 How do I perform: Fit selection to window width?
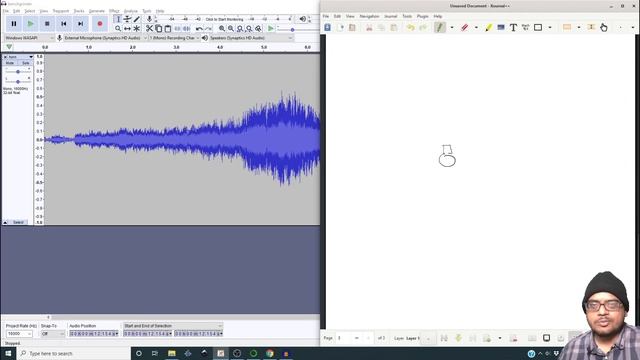tap(240, 29)
